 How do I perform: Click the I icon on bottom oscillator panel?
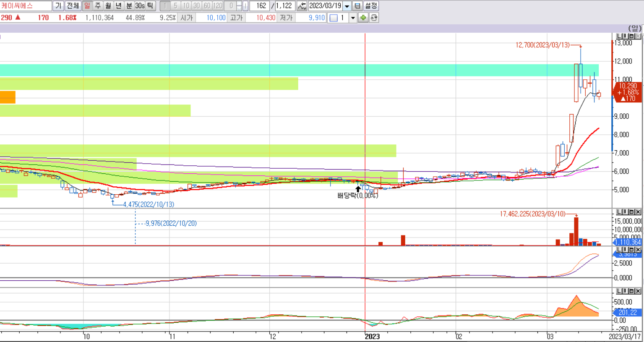click(625, 291)
